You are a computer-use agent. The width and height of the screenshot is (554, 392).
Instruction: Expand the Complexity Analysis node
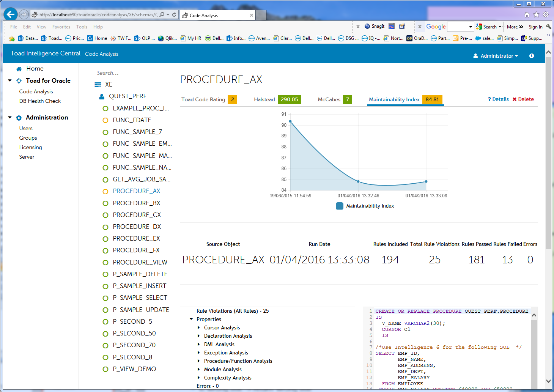[198, 378]
